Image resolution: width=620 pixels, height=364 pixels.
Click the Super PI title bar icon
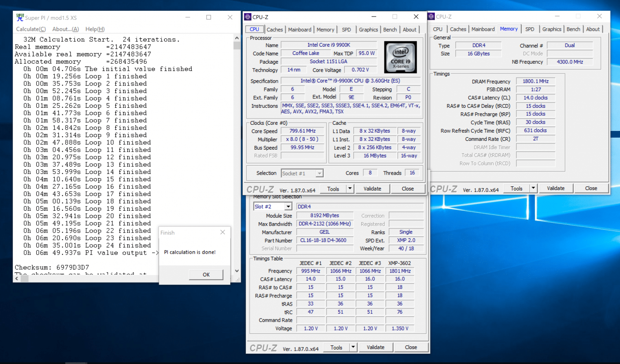tap(20, 17)
